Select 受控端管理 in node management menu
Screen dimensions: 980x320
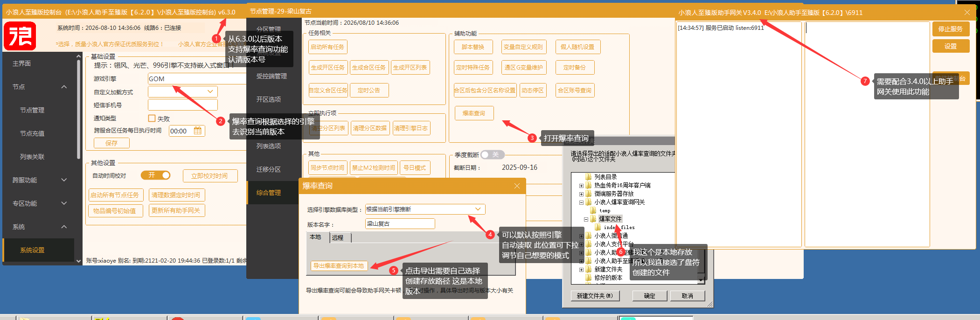tap(272, 76)
